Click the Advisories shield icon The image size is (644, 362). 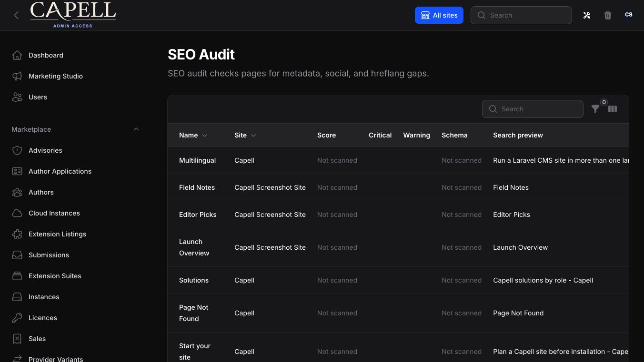point(17,150)
